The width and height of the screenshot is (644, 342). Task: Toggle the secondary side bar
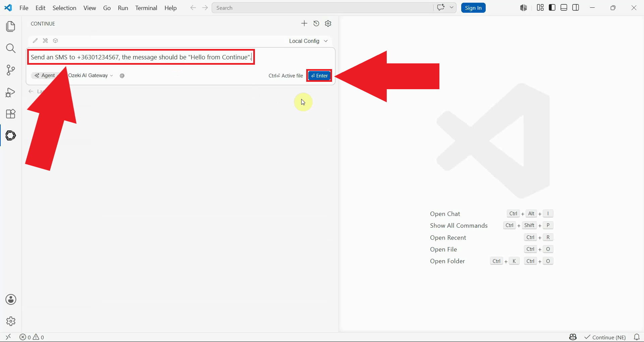pos(576,8)
